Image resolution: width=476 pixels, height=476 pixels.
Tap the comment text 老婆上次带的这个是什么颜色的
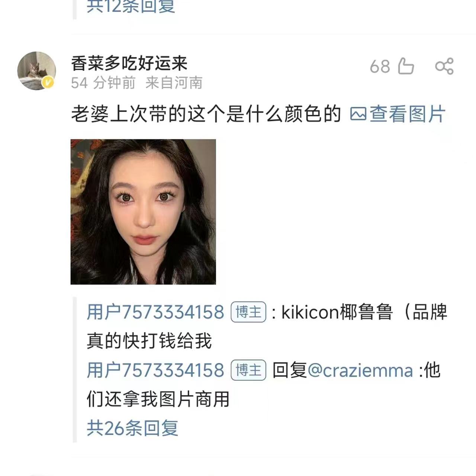coord(206,114)
